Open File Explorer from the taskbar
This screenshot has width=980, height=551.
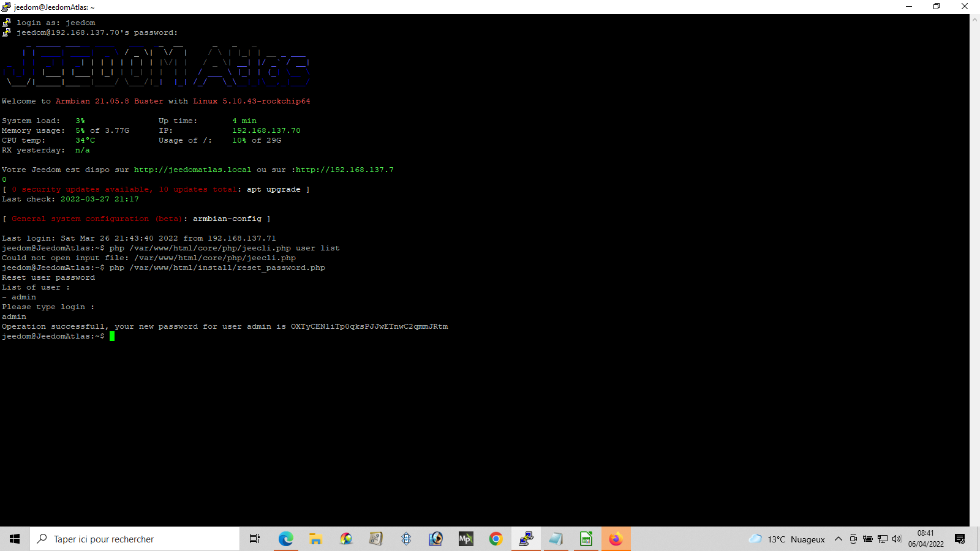point(315,539)
